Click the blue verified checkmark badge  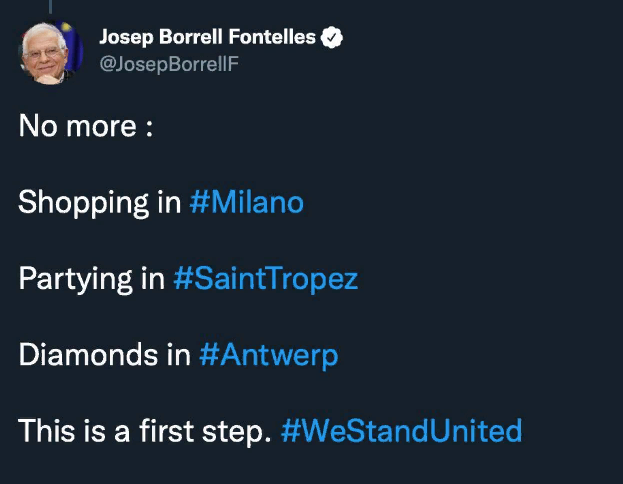tap(332, 39)
